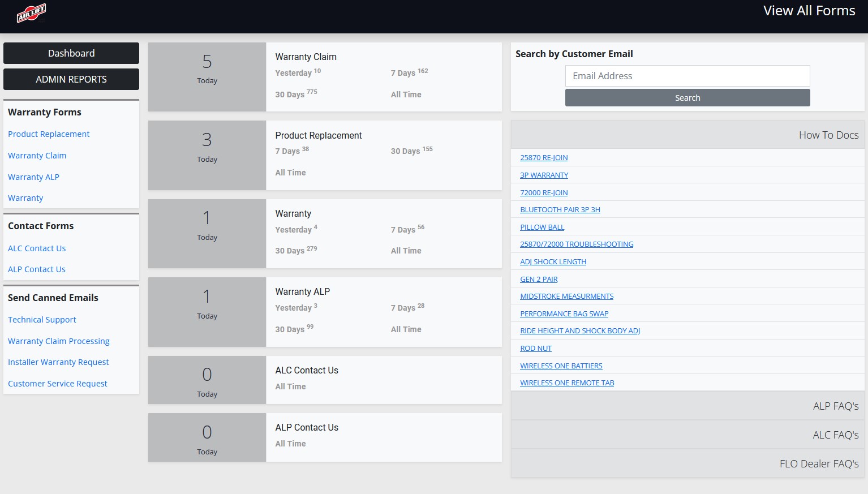Image resolution: width=868 pixels, height=494 pixels.
Task: Open 25870 RE-JOIN doc
Action: pos(544,158)
